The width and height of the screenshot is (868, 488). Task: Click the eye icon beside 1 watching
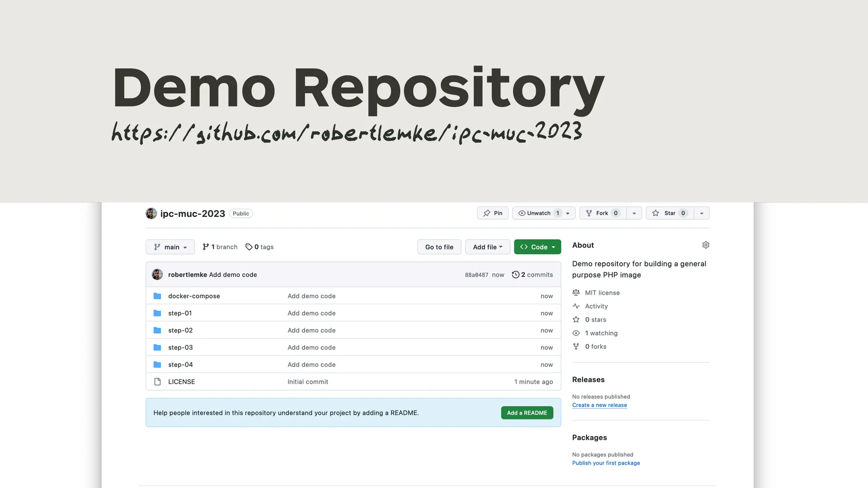[x=576, y=333]
